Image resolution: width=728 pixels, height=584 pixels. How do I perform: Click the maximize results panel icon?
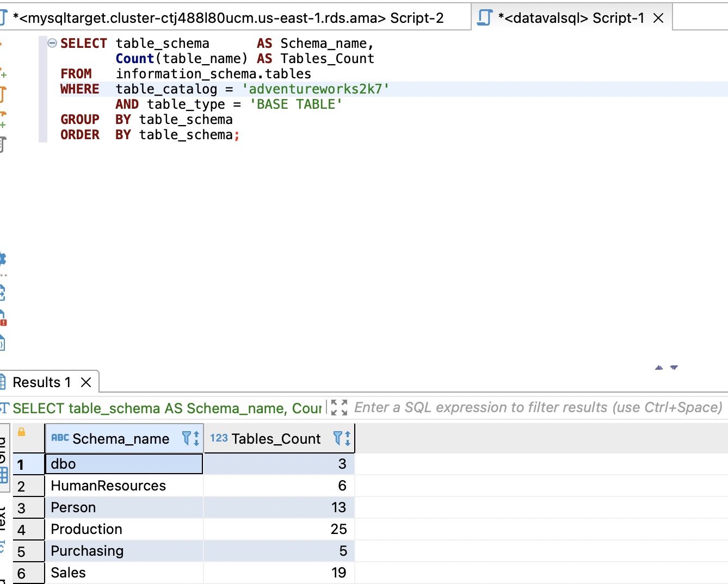click(339, 407)
